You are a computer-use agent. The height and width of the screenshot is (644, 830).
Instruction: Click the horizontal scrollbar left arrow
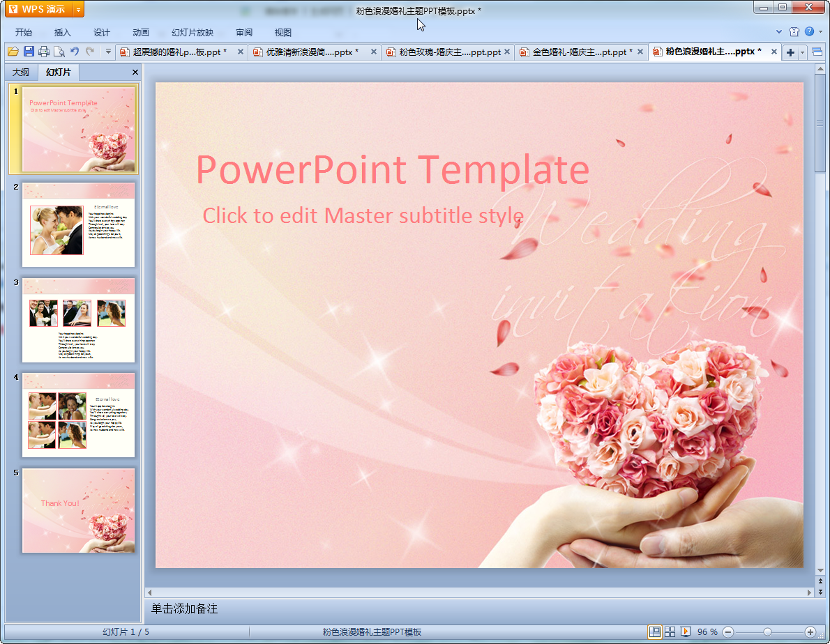click(149, 592)
